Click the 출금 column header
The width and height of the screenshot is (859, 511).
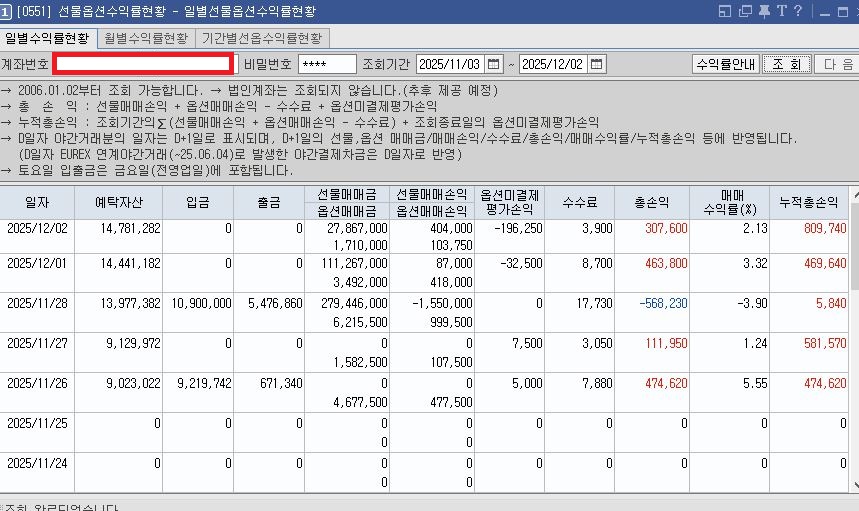coord(268,203)
